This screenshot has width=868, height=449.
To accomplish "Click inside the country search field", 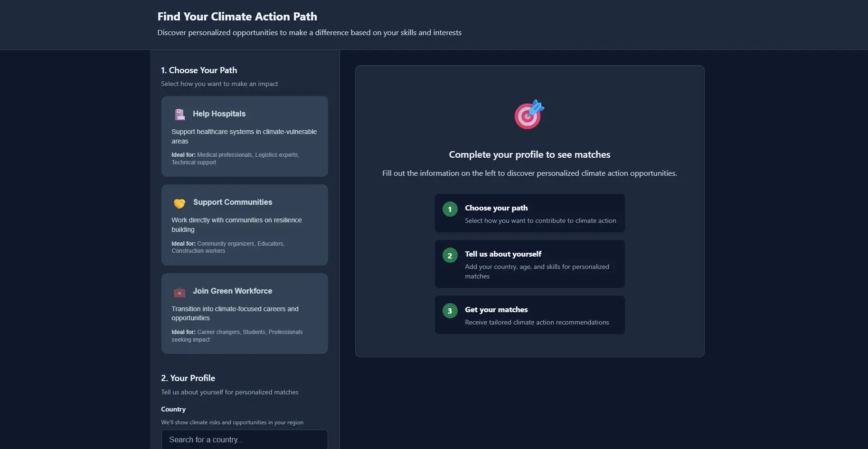I will (244, 439).
